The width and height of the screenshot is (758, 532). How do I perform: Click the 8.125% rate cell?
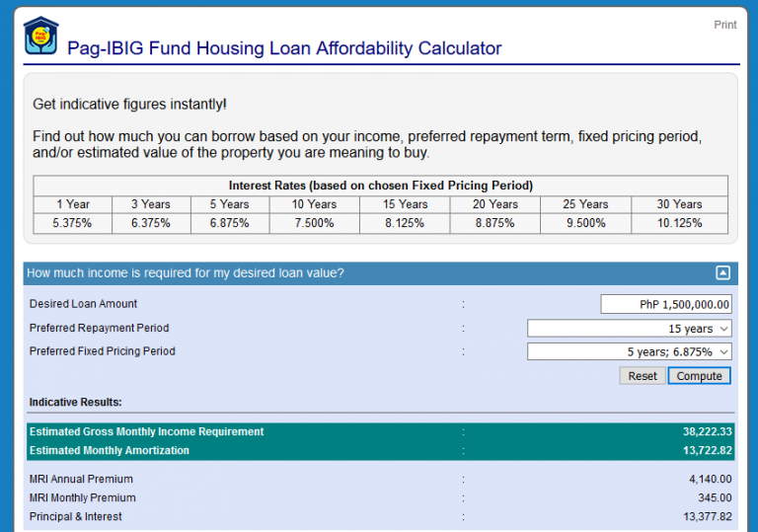tap(405, 223)
